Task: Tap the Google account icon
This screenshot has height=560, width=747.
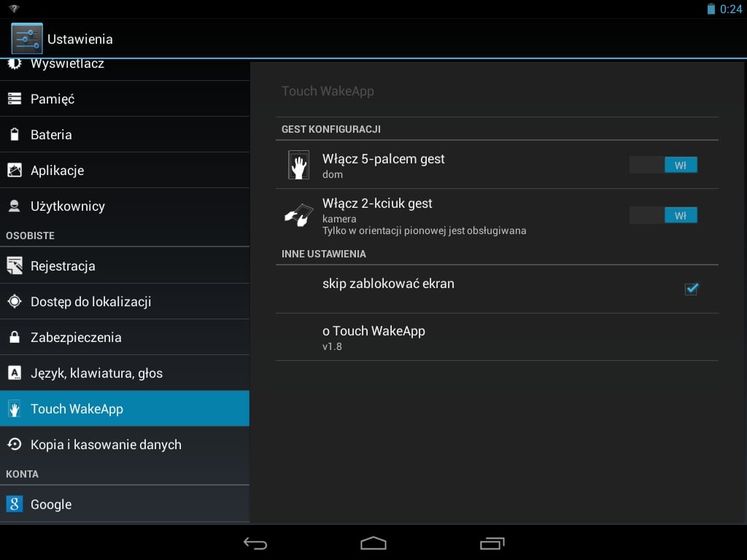Action: click(x=15, y=504)
